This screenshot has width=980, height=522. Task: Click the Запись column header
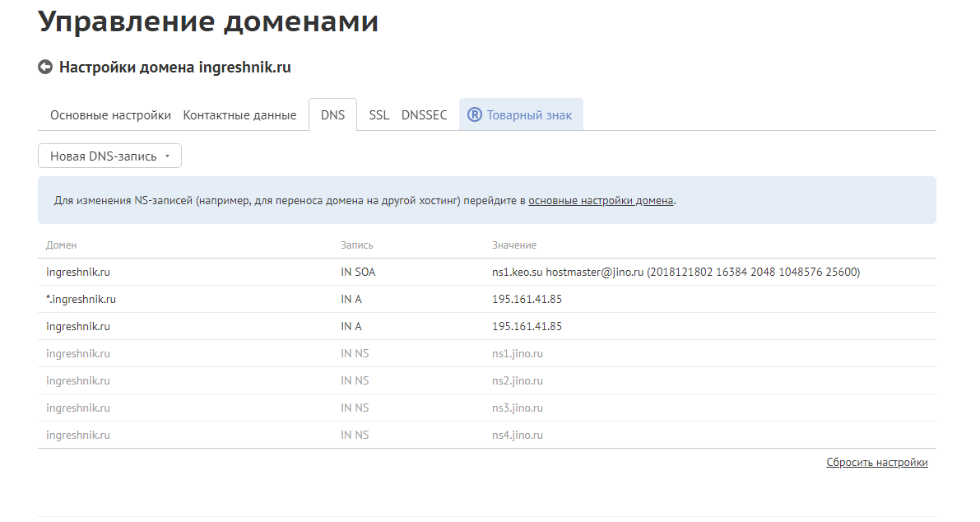pyautogui.click(x=356, y=245)
